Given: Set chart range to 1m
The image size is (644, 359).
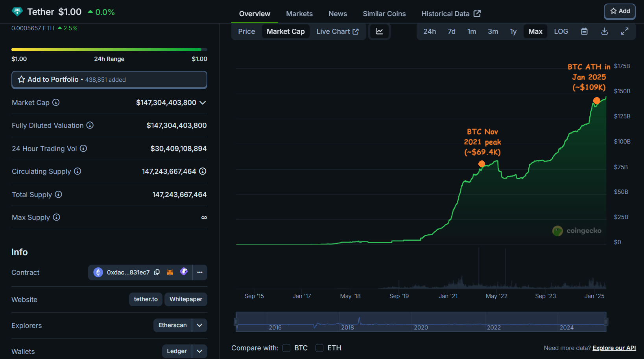Looking at the screenshot, I should point(472,31).
